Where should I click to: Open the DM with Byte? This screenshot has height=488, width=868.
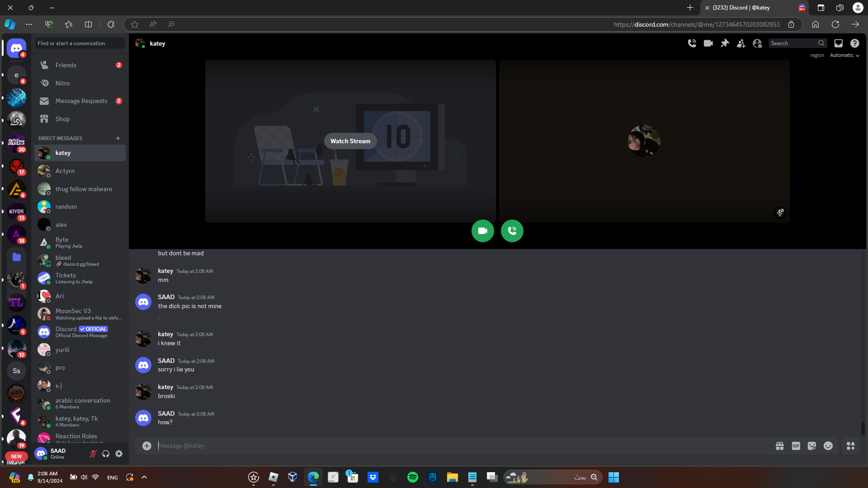(x=80, y=243)
